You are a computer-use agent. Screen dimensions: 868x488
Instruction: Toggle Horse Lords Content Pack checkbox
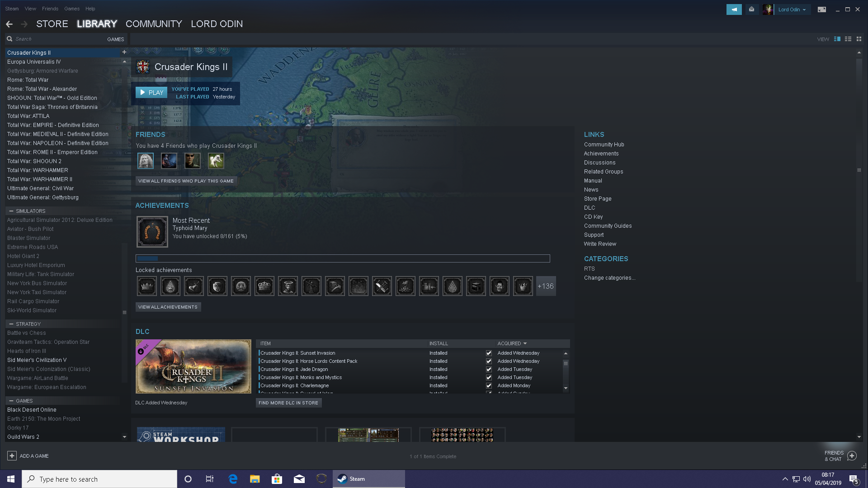click(489, 361)
